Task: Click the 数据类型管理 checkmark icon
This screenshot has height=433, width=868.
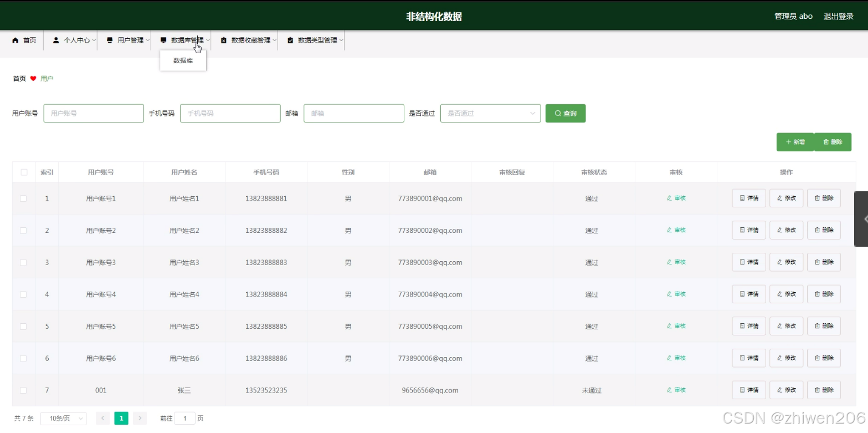Action: (290, 39)
